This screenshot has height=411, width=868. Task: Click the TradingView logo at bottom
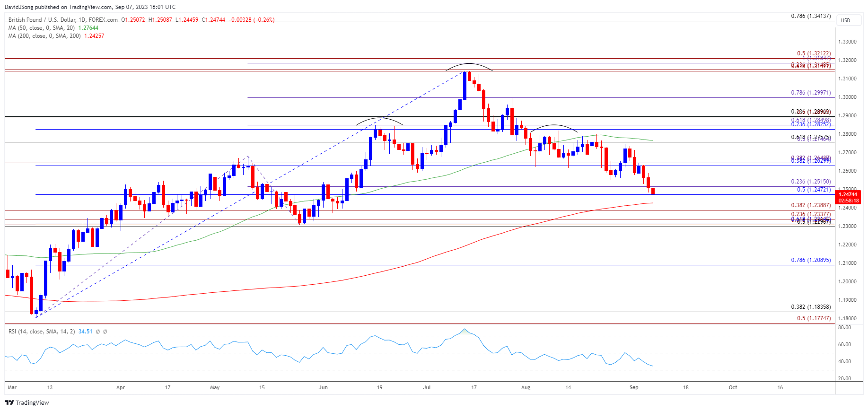click(27, 402)
